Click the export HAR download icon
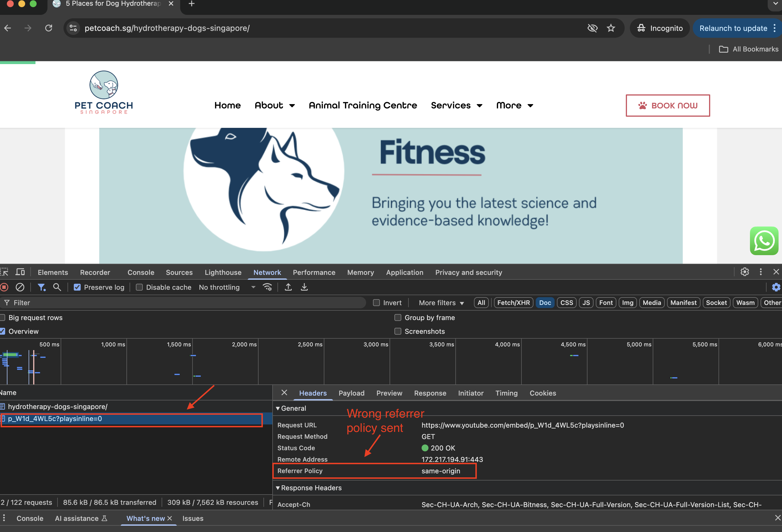 pos(304,287)
